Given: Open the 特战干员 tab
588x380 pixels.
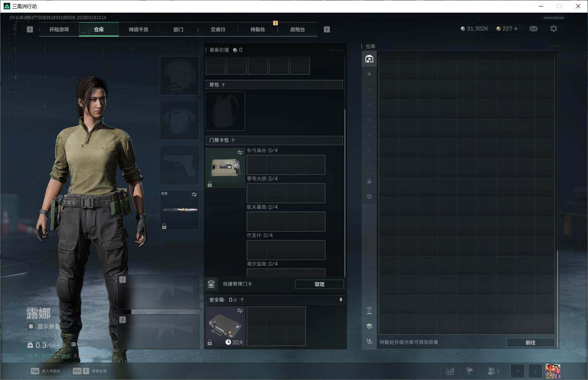Looking at the screenshot, I should click(139, 29).
